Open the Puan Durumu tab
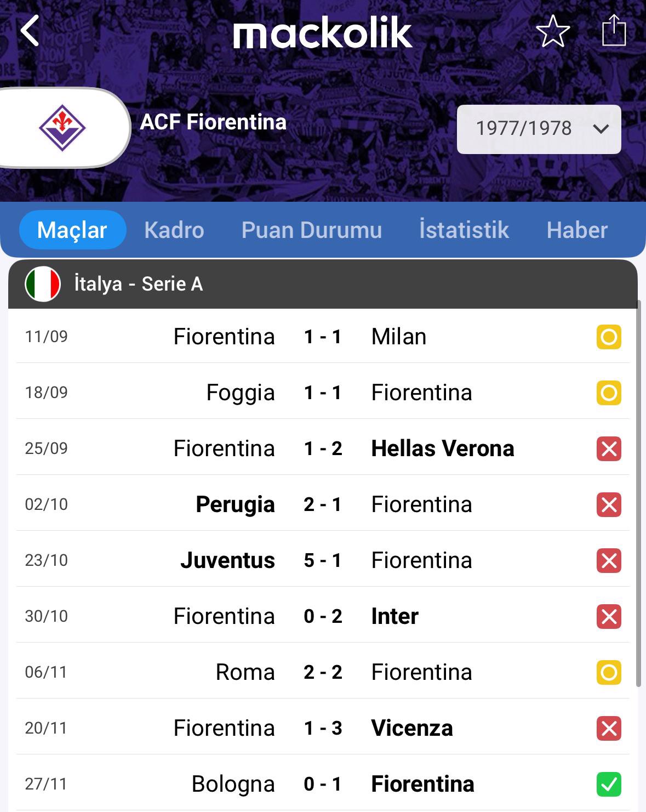 (x=311, y=230)
